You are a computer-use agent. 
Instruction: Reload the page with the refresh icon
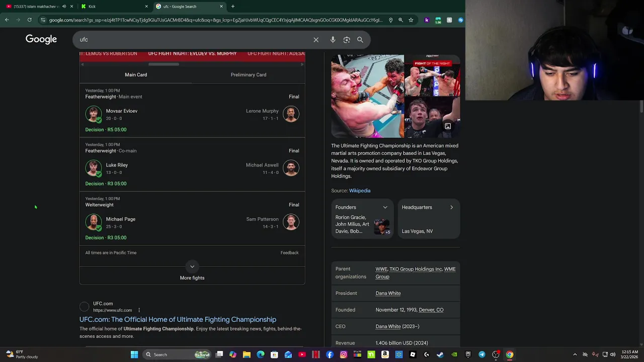[x=30, y=20]
